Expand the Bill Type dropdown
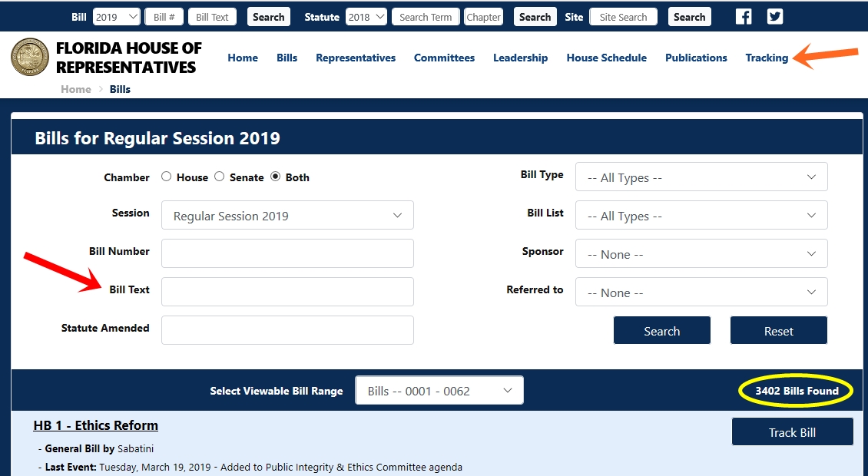Screen dimensions: 868x476 701,177
